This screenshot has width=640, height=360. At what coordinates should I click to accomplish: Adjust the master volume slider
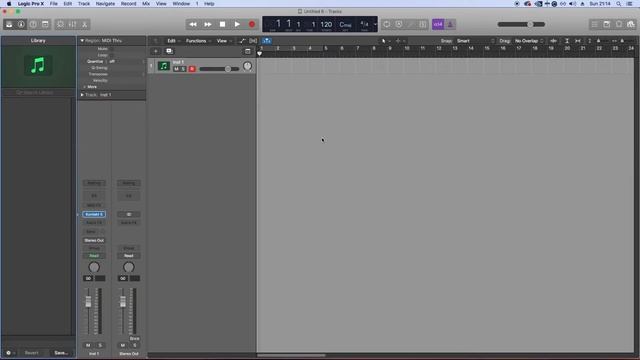[x=521, y=24]
